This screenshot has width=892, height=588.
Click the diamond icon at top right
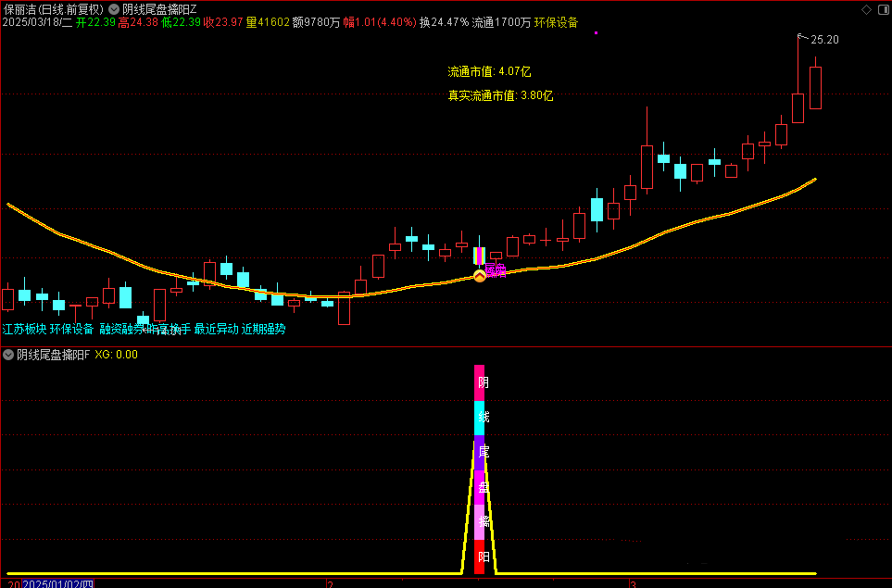point(866,9)
